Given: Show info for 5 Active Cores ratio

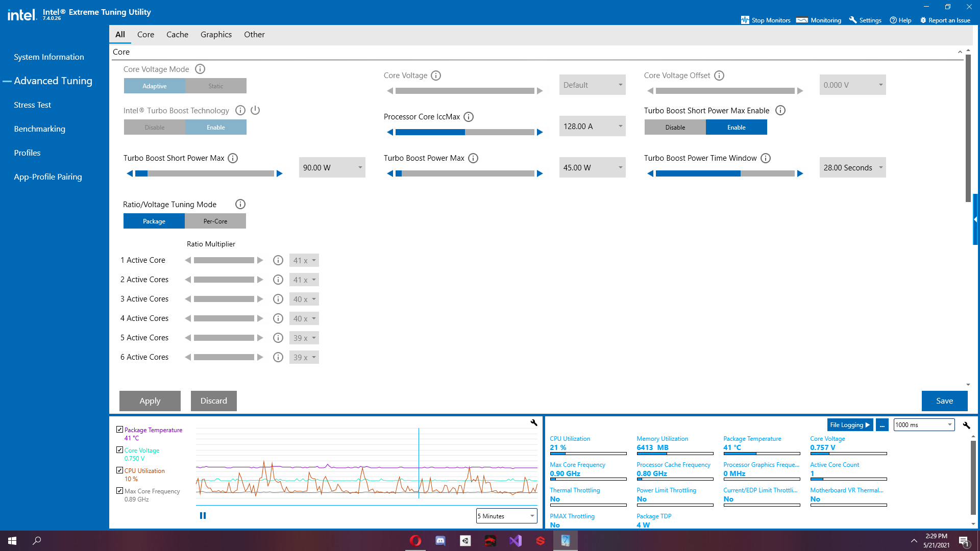Looking at the screenshot, I should click(x=278, y=338).
